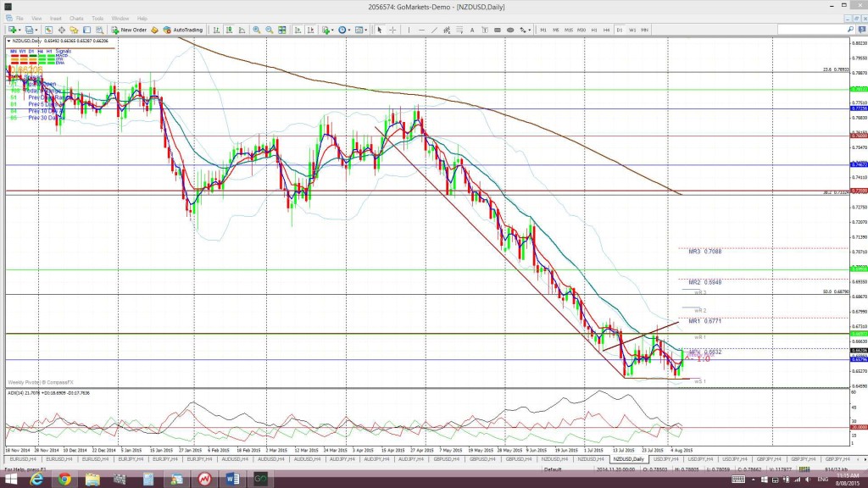This screenshot has width=868, height=488.
Task: Open the NZDUSD,Daily chart title triangle
Action: [8, 41]
